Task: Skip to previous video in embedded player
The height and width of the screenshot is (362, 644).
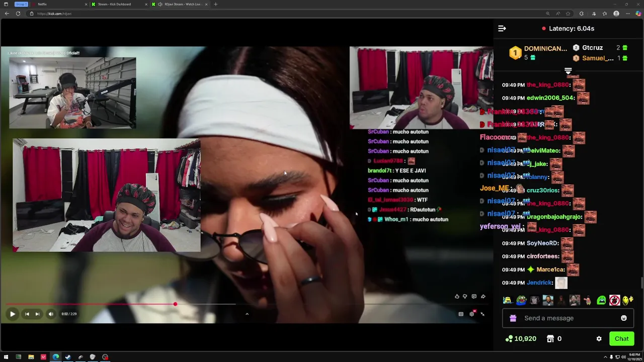Action: coord(27,314)
